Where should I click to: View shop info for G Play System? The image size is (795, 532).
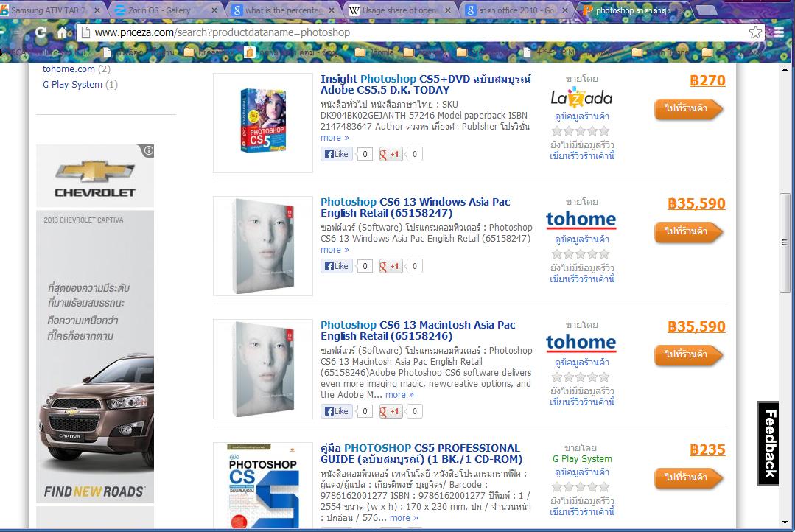pyautogui.click(x=582, y=472)
